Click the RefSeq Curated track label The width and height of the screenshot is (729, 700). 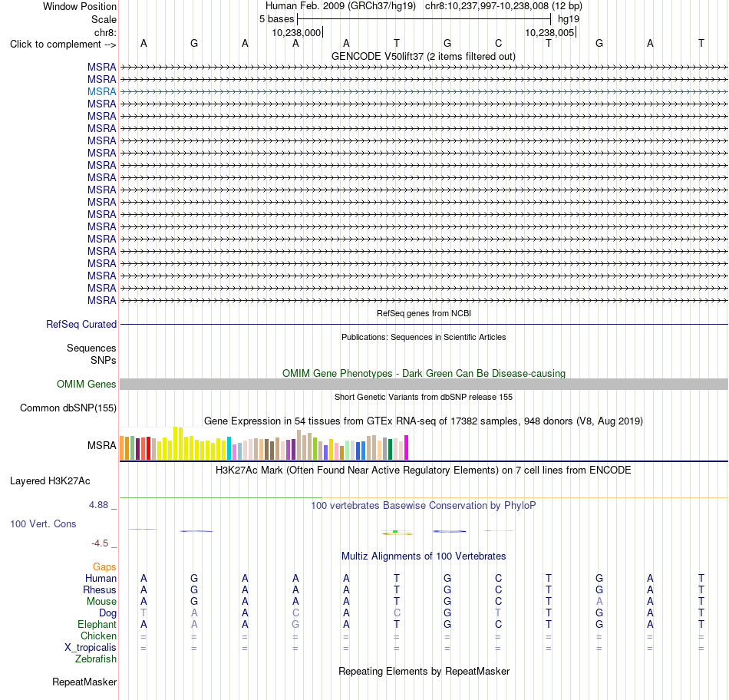coord(81,324)
